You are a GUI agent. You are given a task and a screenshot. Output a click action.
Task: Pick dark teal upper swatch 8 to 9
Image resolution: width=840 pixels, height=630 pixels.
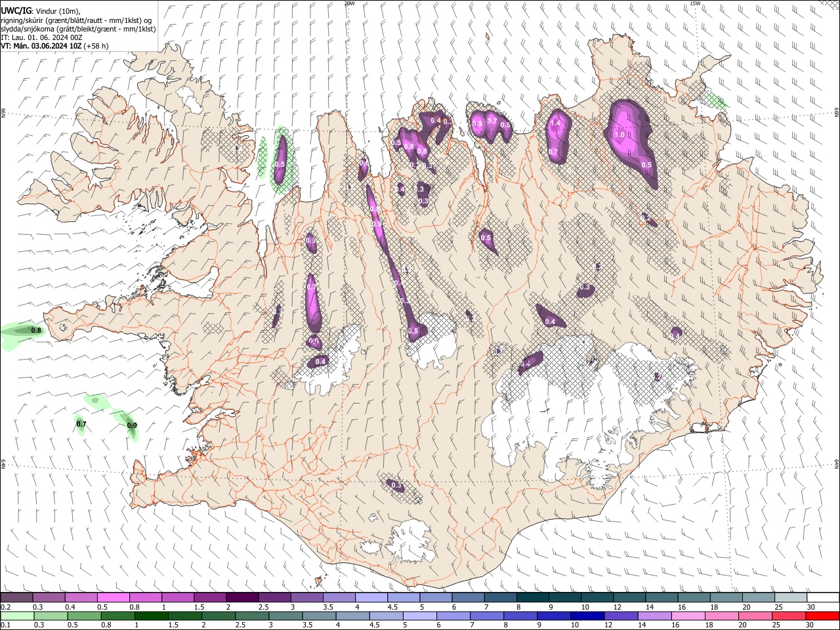click(x=532, y=597)
